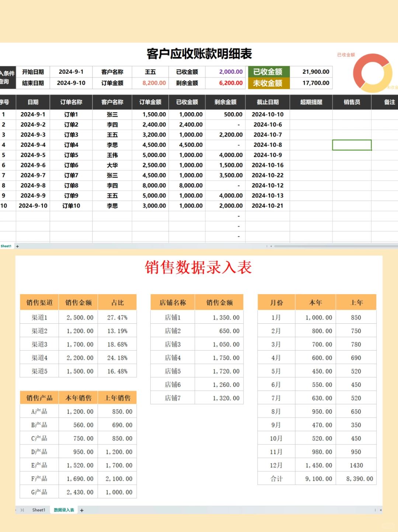The image size is (398, 532).
Task: Click the upper workbook's horizontal scrollbar thumb
Action: [336, 246]
